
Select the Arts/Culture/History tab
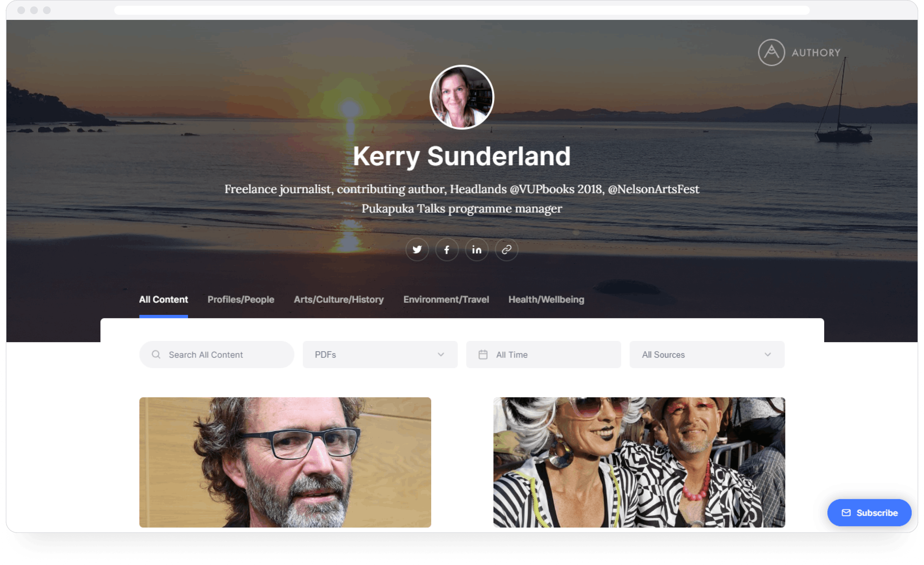coord(338,299)
